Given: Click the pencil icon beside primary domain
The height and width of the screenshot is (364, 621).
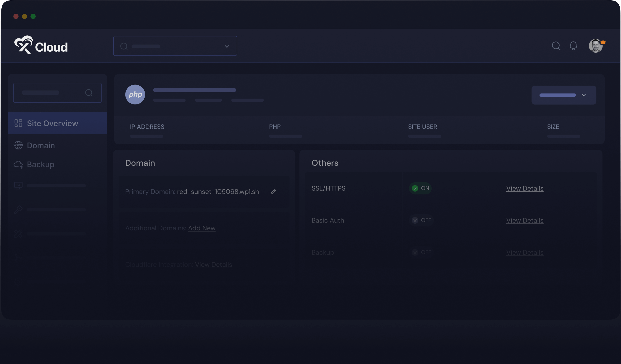Looking at the screenshot, I should click(273, 192).
